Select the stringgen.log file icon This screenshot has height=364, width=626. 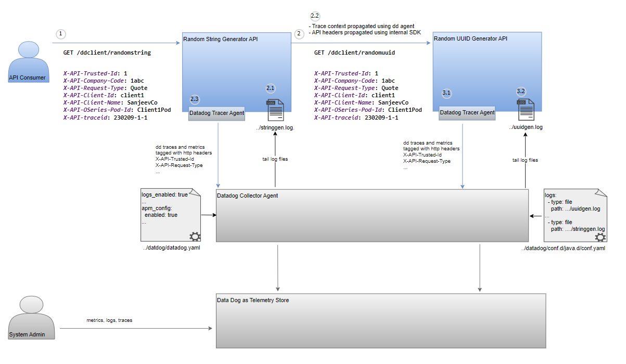tap(275, 110)
